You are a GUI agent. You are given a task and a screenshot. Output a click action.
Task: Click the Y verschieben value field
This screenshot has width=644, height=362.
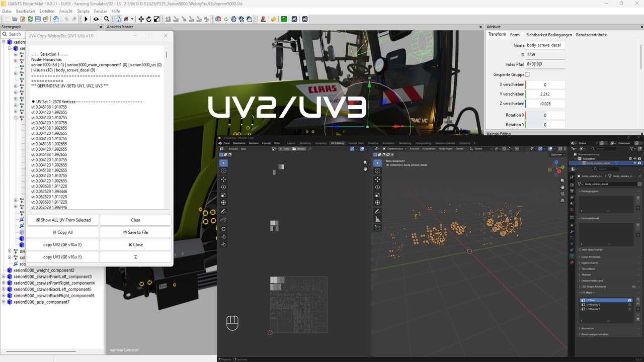point(545,94)
